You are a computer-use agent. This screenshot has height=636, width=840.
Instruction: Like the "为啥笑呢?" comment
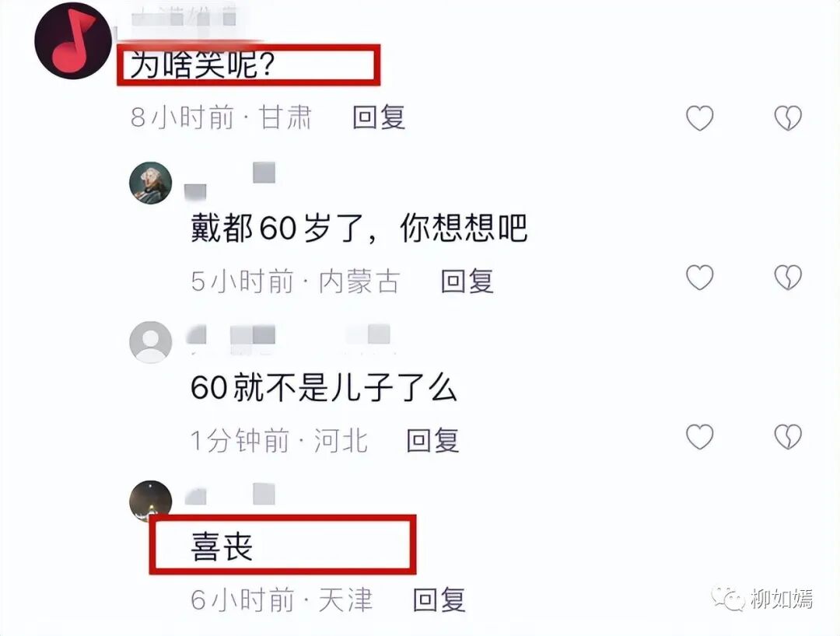700,117
